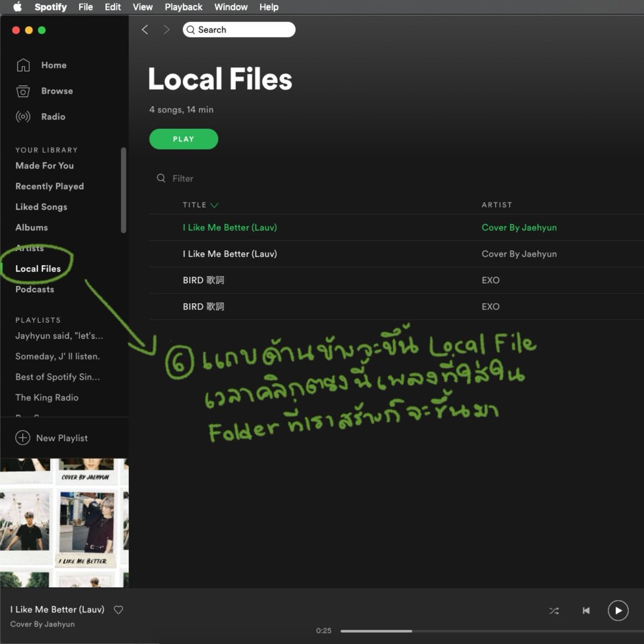
Task: Toggle shuffle playback
Action: pyautogui.click(x=554, y=611)
